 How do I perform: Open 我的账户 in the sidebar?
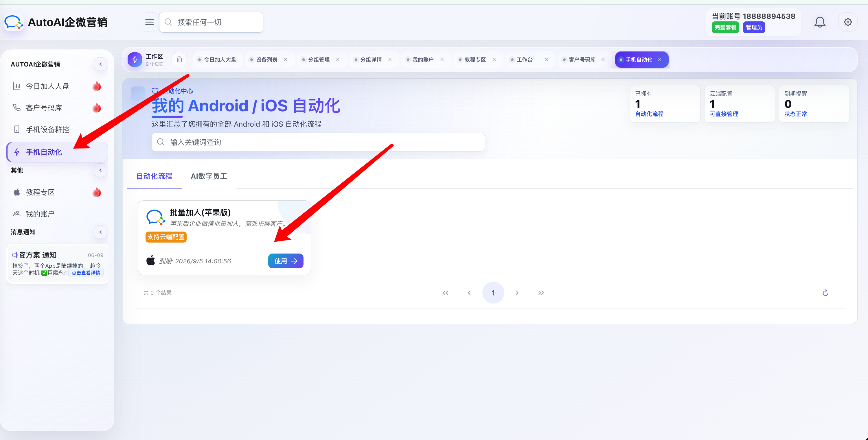pyautogui.click(x=57, y=214)
